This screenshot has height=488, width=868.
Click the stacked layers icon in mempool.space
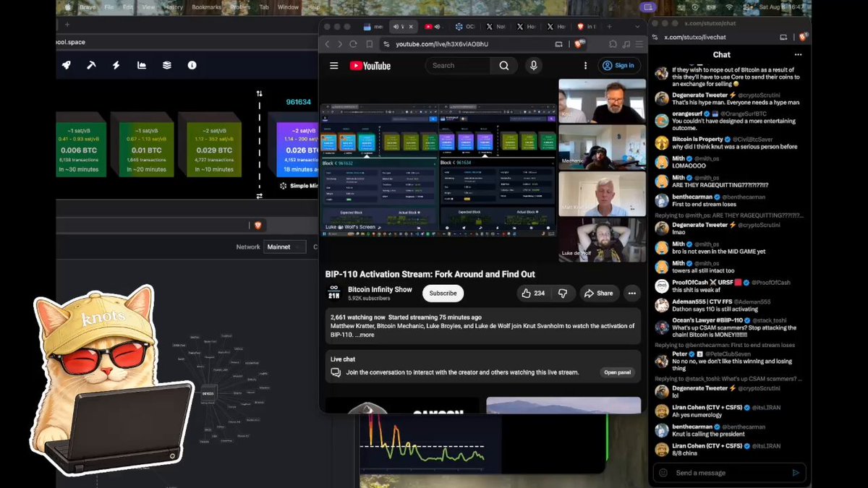[167, 65]
